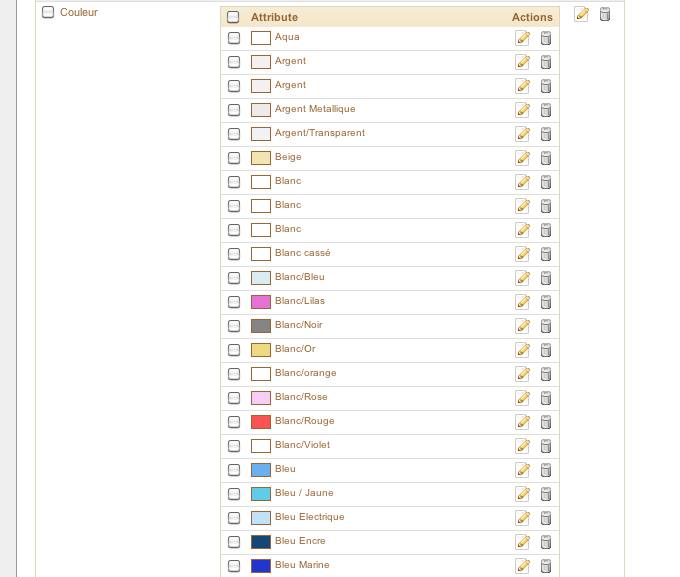Screen dimensions: 680x577
Task: Edit the Bleu Encre attribute
Action: click(x=523, y=542)
